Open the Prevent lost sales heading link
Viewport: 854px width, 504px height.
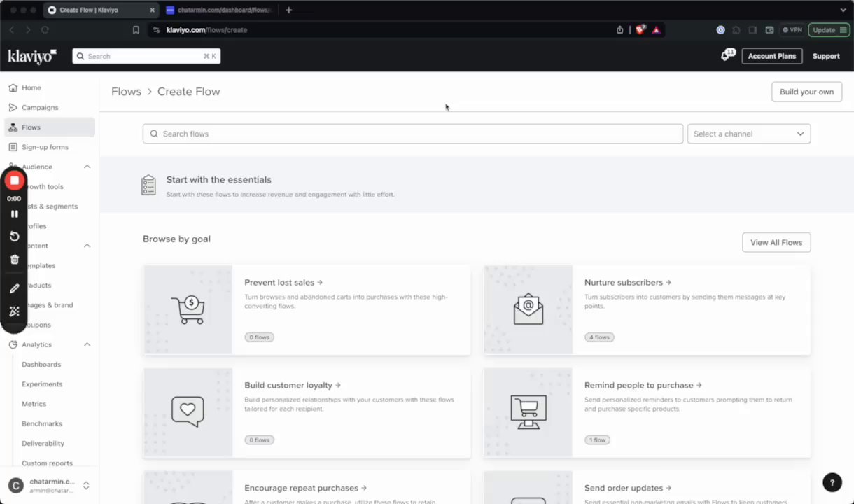point(283,283)
